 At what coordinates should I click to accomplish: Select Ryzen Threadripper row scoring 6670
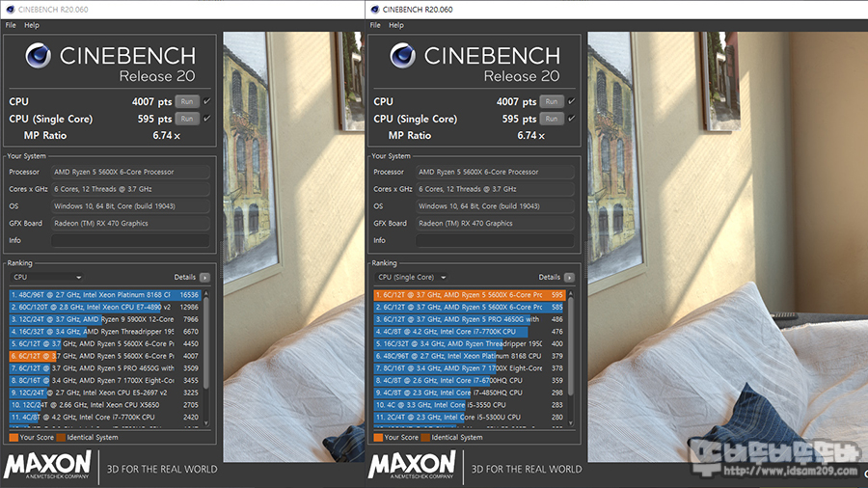(105, 332)
